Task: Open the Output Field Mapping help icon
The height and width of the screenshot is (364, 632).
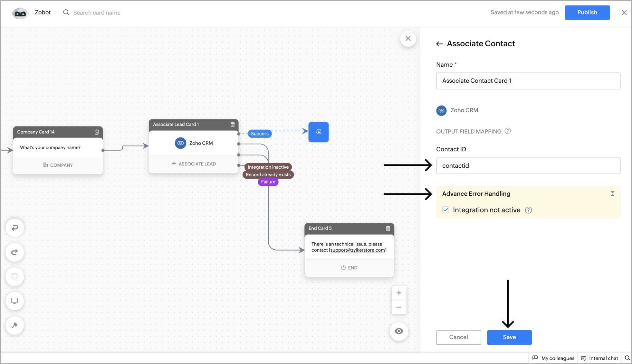Action: point(508,131)
